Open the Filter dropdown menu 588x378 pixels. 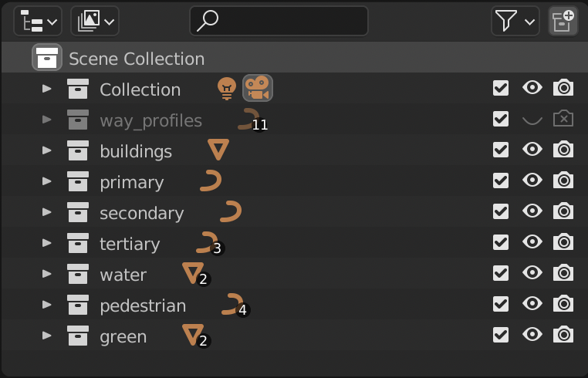(x=515, y=21)
